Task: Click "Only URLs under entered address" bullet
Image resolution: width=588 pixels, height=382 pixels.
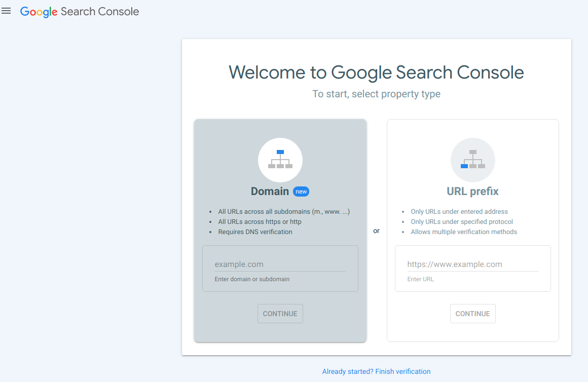Action: pyautogui.click(x=459, y=211)
